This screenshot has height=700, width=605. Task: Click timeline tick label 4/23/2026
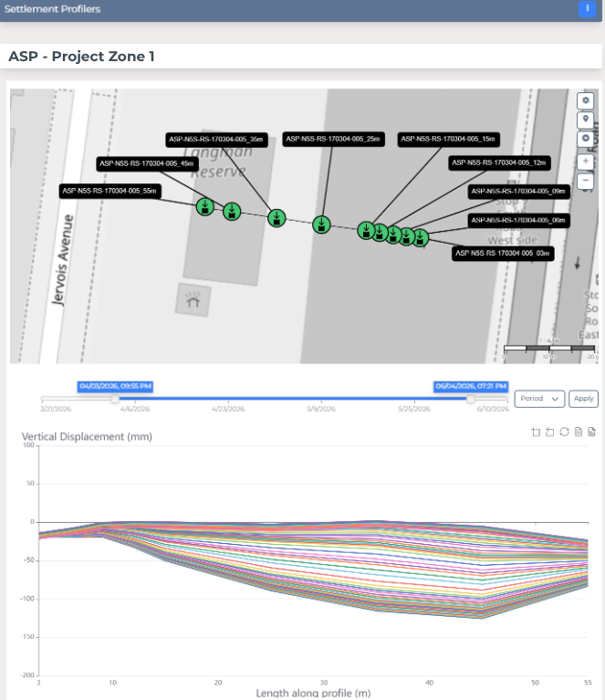228,409
